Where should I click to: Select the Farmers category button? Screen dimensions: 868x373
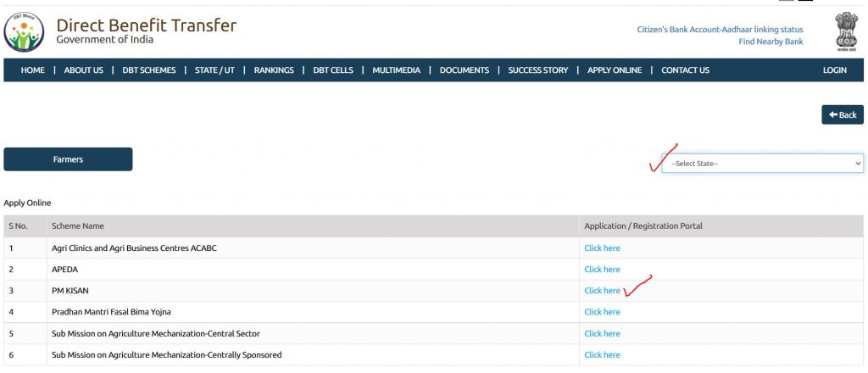click(68, 159)
